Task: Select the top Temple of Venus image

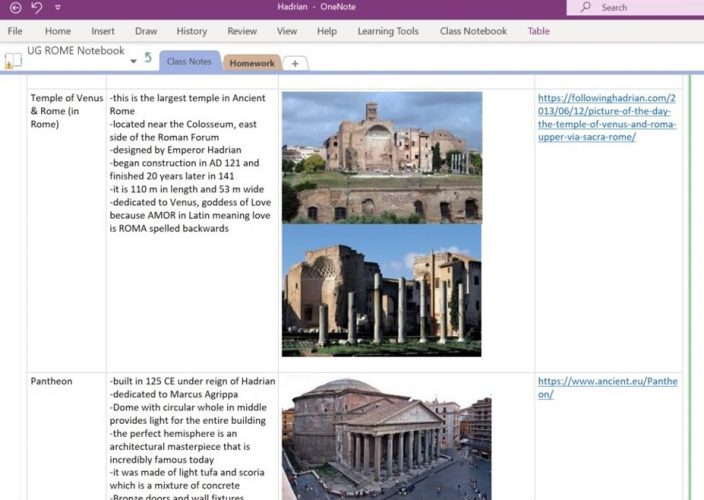Action: [x=381, y=157]
